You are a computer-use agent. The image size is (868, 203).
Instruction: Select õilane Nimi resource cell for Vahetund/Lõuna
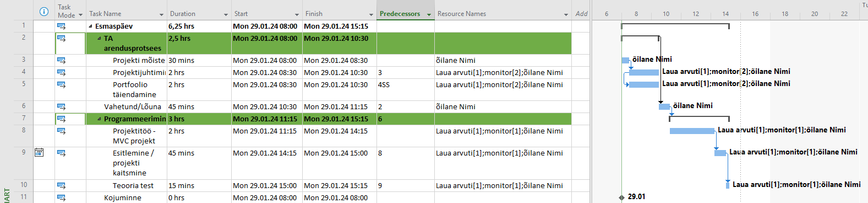(503, 106)
